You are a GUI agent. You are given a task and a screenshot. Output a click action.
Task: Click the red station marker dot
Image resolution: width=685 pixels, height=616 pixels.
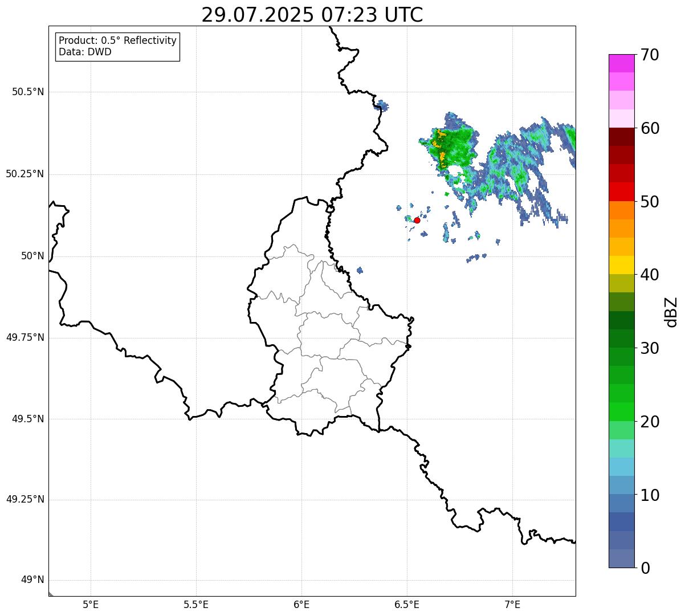pyautogui.click(x=417, y=220)
